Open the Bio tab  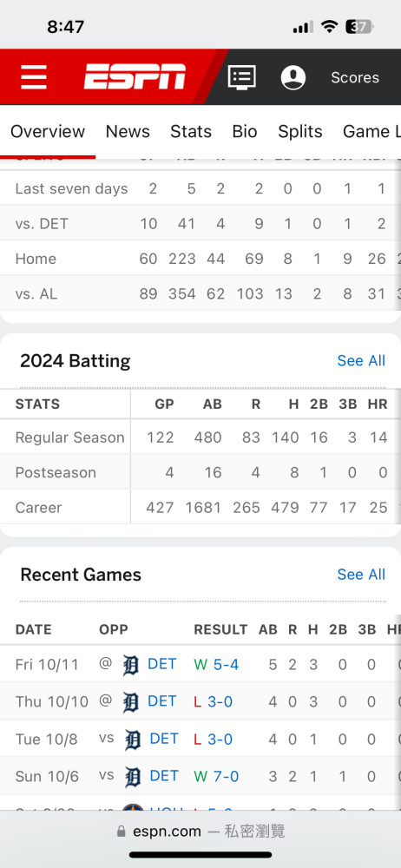click(x=245, y=131)
